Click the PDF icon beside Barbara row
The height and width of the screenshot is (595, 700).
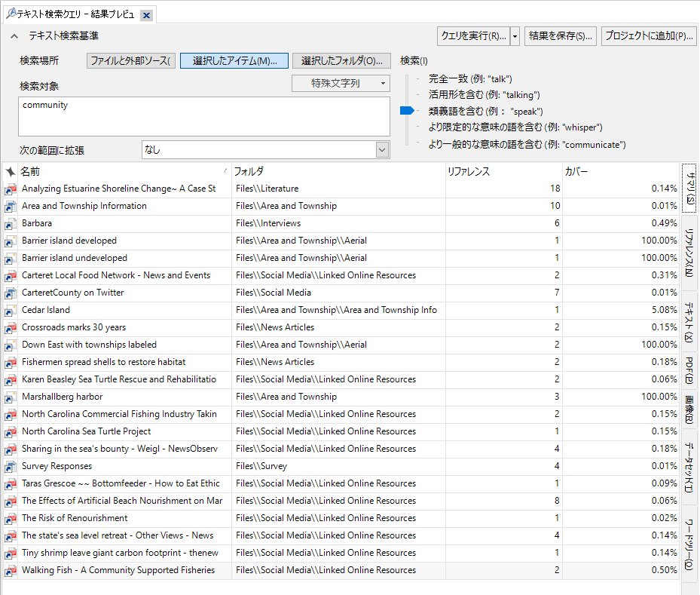pyautogui.click(x=11, y=223)
